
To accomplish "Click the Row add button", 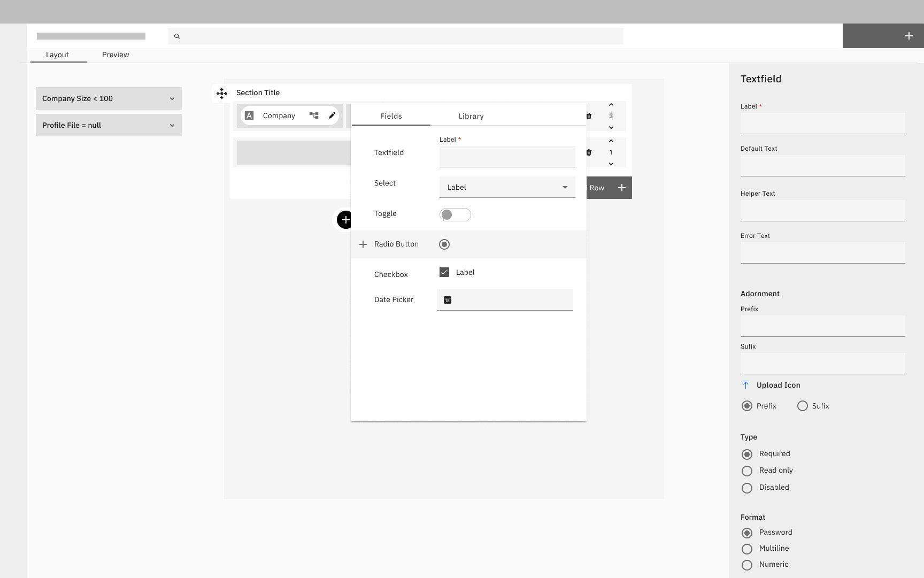I will 609,188.
